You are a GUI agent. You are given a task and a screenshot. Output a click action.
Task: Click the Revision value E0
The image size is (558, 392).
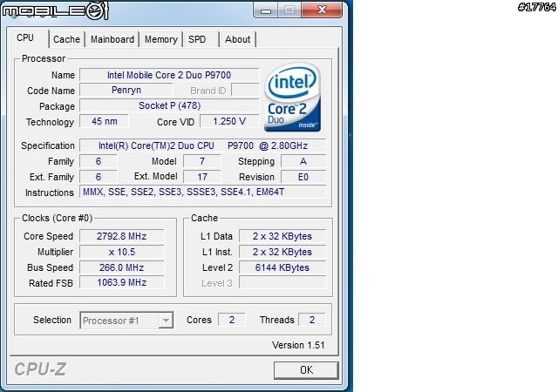tap(303, 177)
